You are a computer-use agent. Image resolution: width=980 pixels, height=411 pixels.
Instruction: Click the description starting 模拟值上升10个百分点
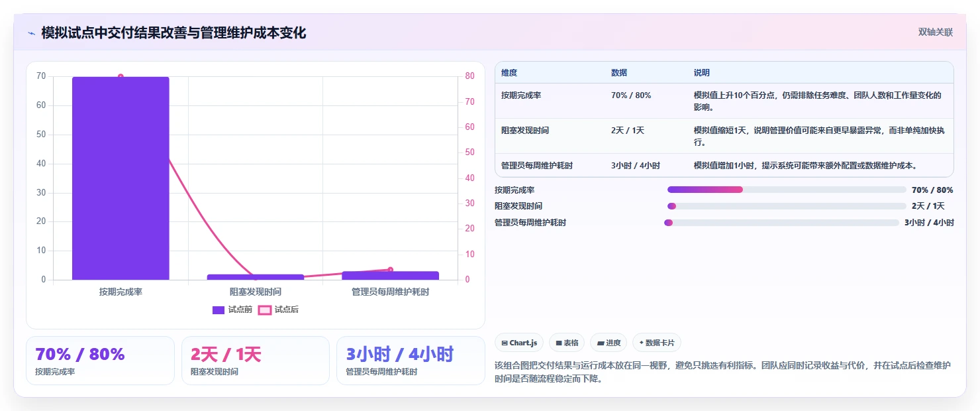818,101
